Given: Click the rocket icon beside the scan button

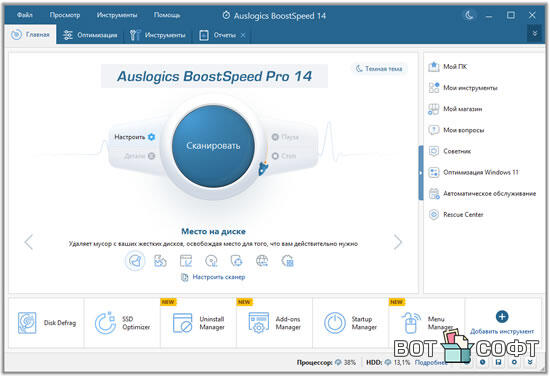Looking at the screenshot, I should (263, 168).
